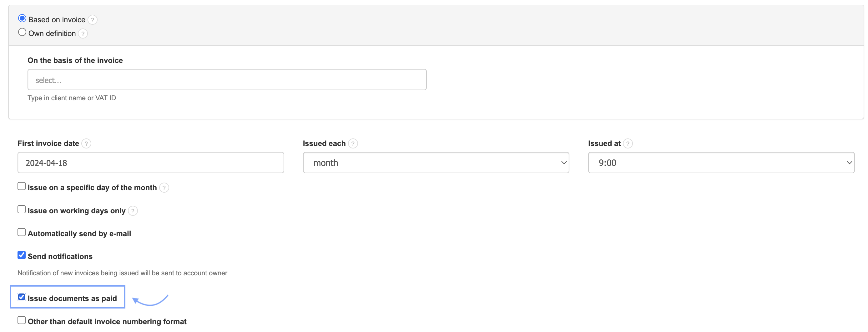The image size is (868, 332).
Task: Click the First invoice date field
Action: [x=151, y=163]
